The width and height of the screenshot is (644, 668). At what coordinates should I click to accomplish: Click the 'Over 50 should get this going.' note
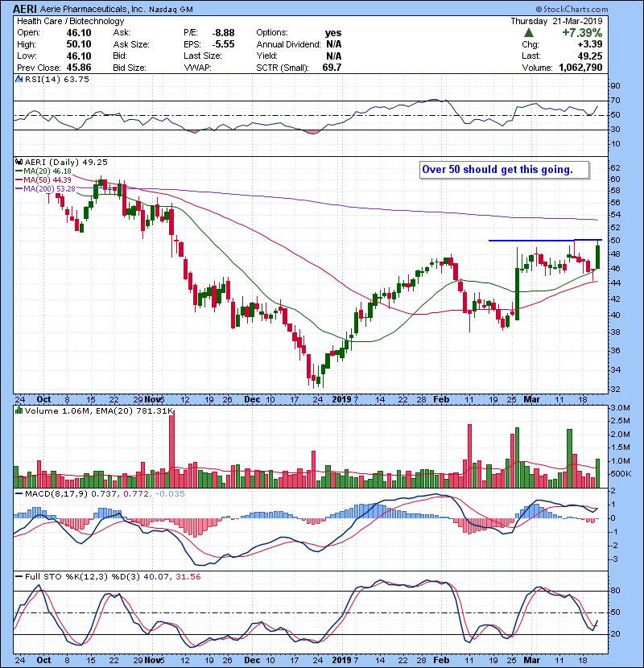tap(504, 170)
